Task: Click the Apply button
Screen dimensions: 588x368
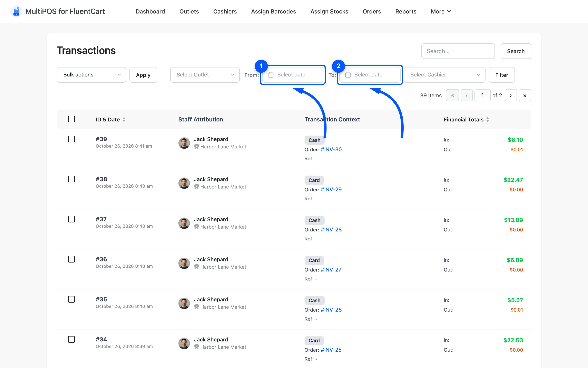Action: 143,75
